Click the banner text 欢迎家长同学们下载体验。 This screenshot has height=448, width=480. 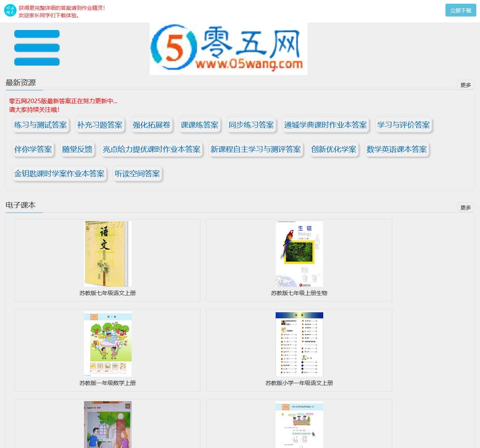coord(49,15)
